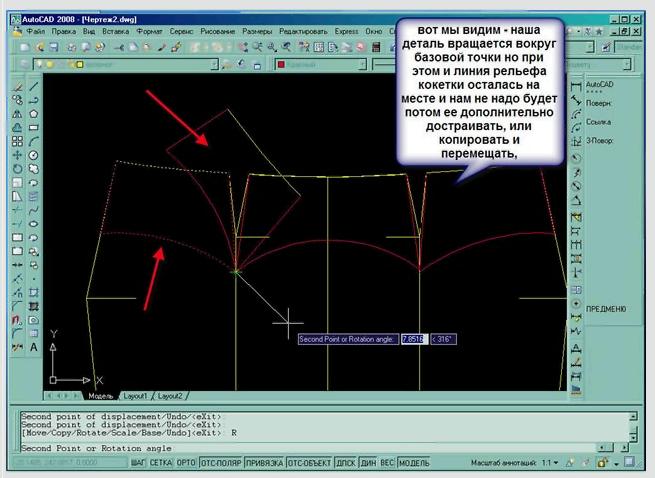This screenshot has height=478, width=655.
Task: Select the Line draw tool
Action: [x=35, y=87]
